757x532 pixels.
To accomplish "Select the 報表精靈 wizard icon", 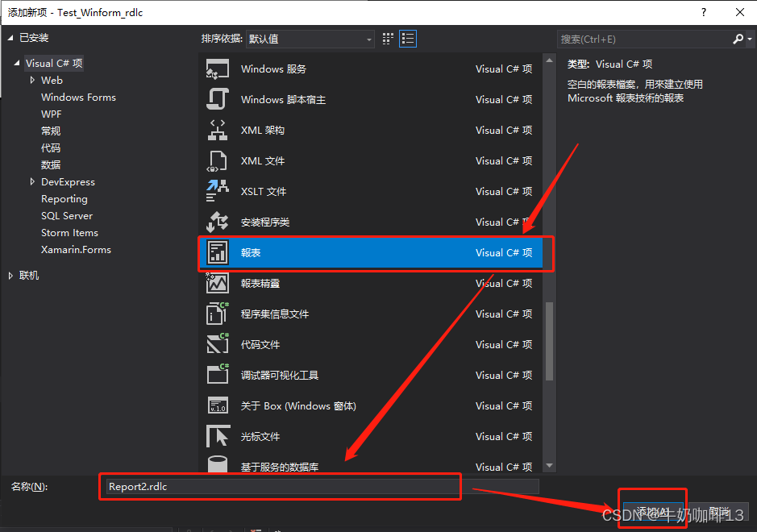I will point(217,284).
